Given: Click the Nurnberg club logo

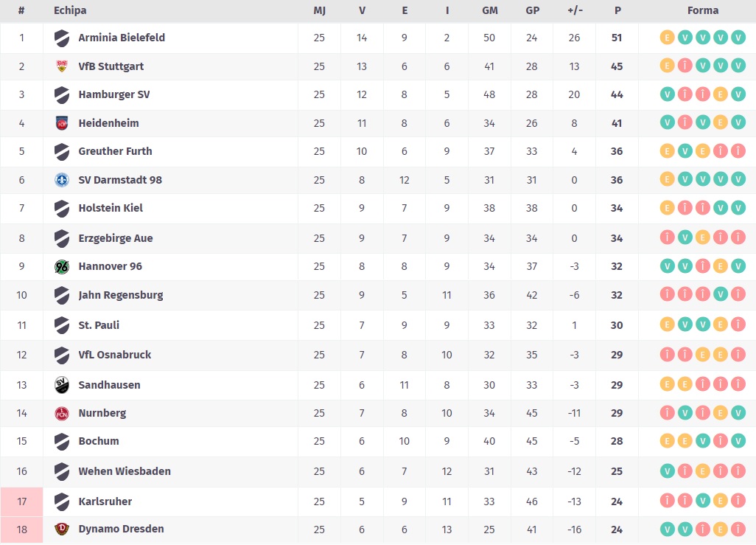Looking at the screenshot, I should (x=62, y=413).
